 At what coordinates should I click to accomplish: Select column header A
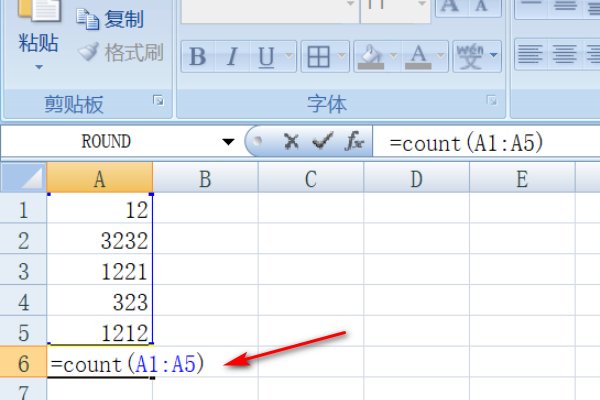[100, 178]
